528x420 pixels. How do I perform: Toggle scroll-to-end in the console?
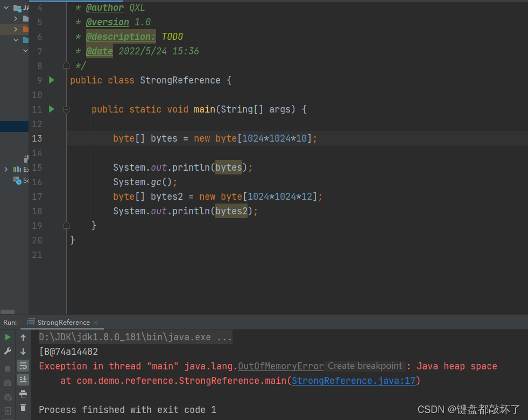pos(23,380)
